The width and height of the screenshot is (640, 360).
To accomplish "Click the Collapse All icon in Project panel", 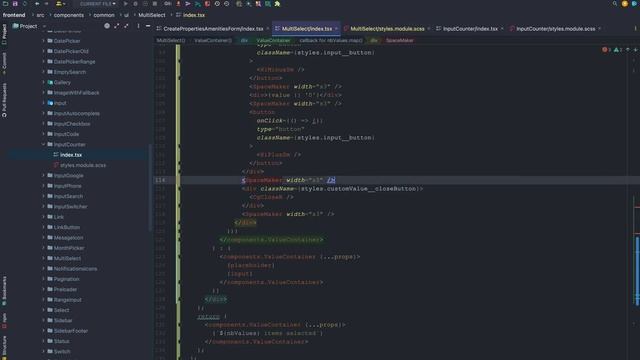I will point(126,26).
